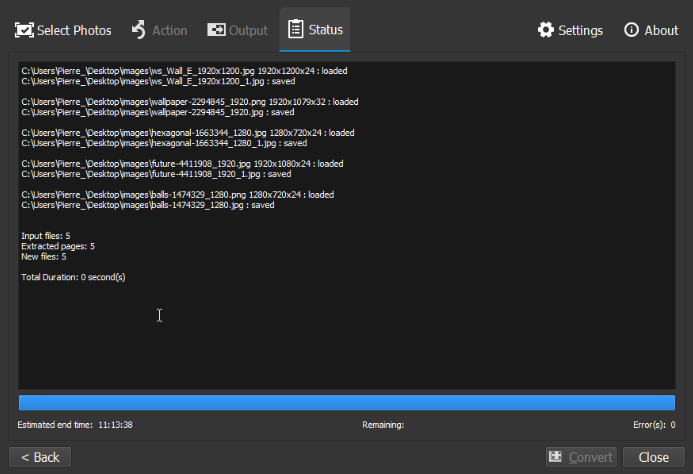Click the Total Duration line in log
693x474 pixels.
coord(73,277)
